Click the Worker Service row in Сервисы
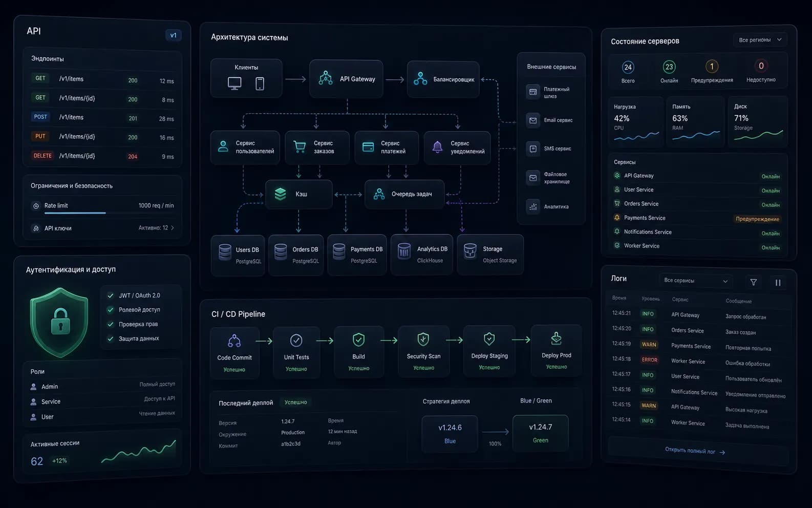 697,246
